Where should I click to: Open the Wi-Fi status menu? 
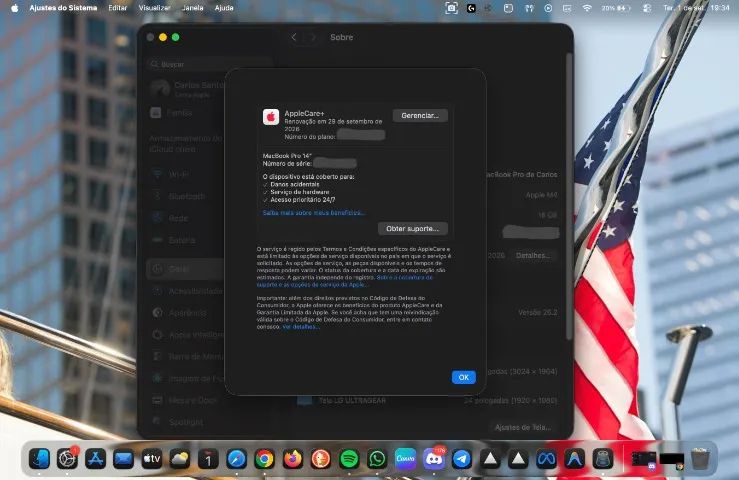(587, 8)
